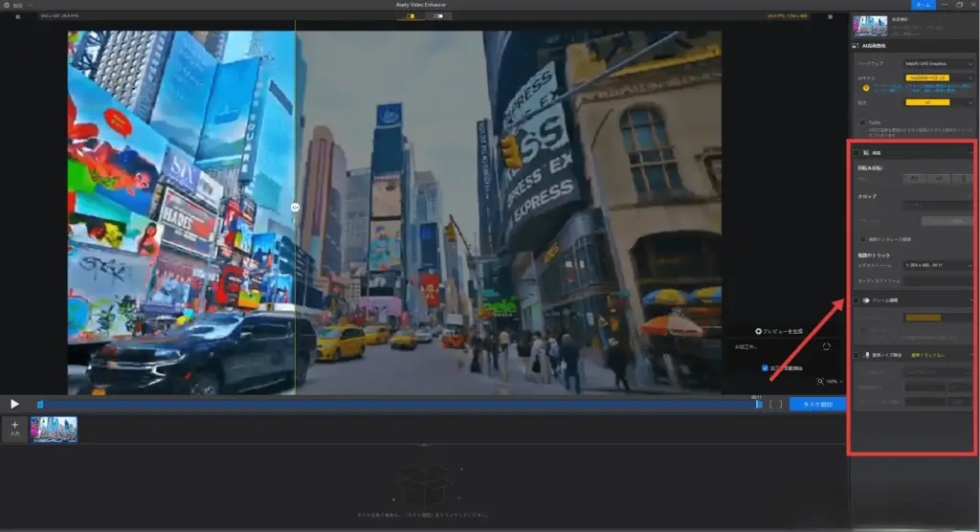Image resolution: width=980 pixels, height=532 pixels.
Task: Click the left trim bracket marker
Action: point(770,405)
